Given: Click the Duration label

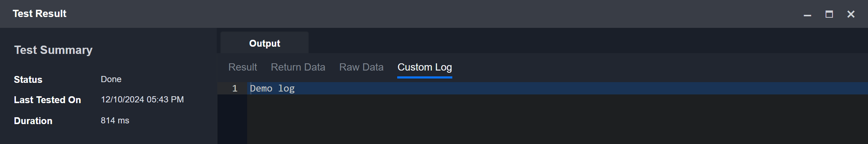Looking at the screenshot, I should coord(33,121).
